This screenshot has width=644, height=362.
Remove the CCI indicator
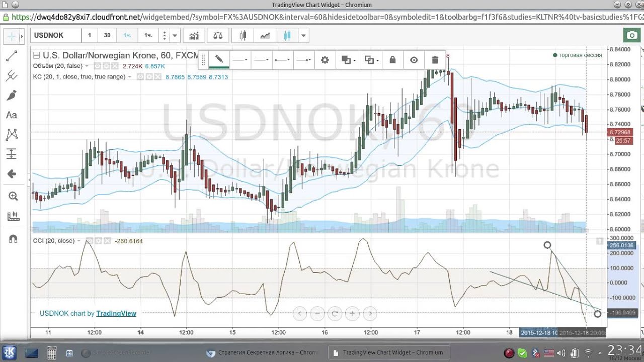point(107,241)
